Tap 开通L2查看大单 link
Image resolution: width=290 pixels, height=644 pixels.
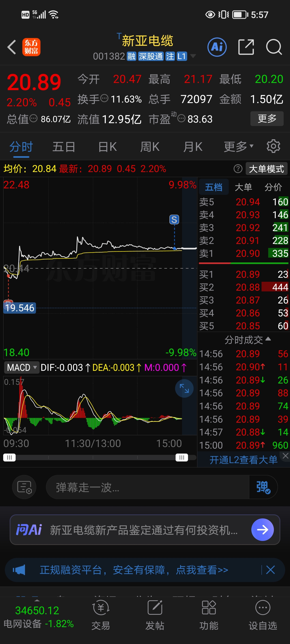coord(243,460)
